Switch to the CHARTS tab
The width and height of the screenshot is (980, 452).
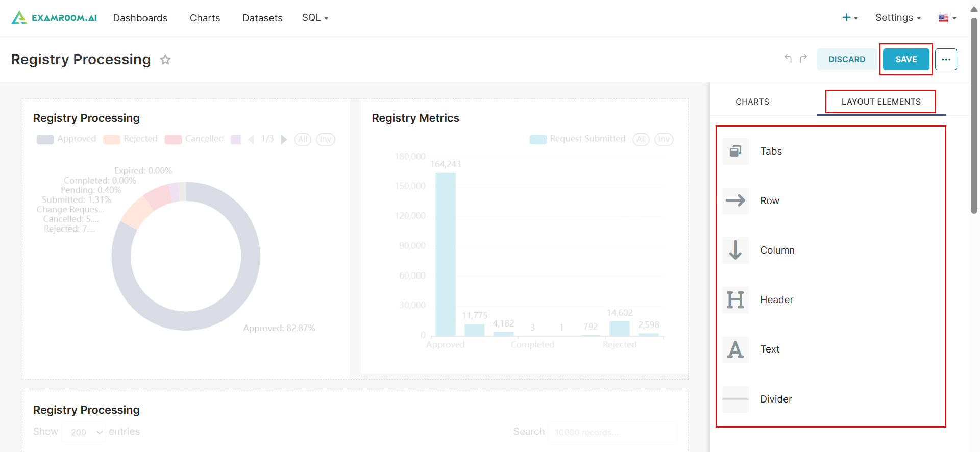coord(752,102)
